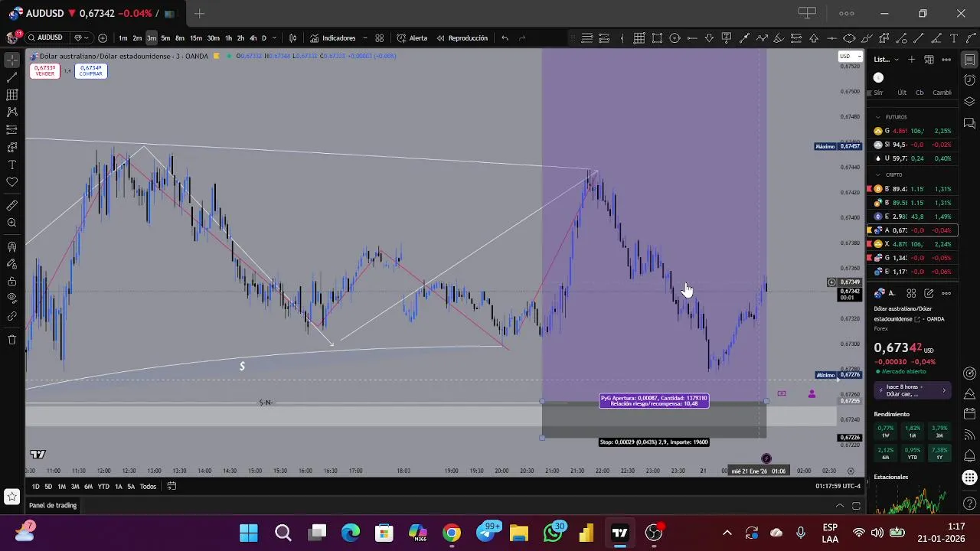The width and height of the screenshot is (980, 551).
Task: Open the Indicadores menu
Action: 333,37
